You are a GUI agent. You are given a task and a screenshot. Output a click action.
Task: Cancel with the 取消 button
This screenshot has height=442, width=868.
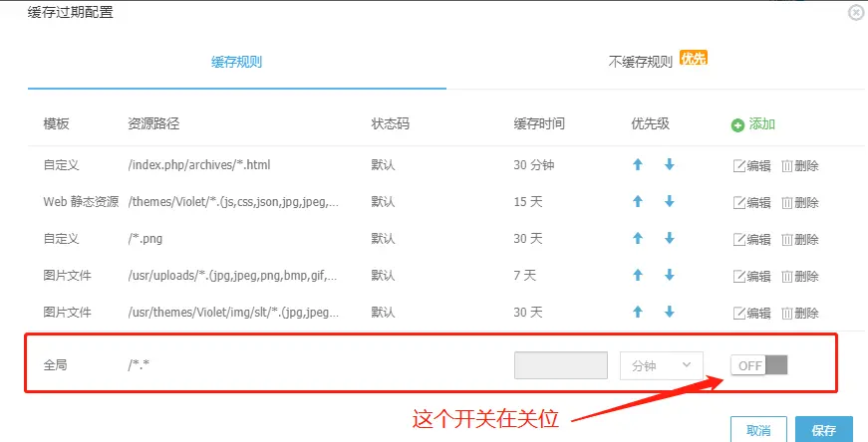(758, 430)
